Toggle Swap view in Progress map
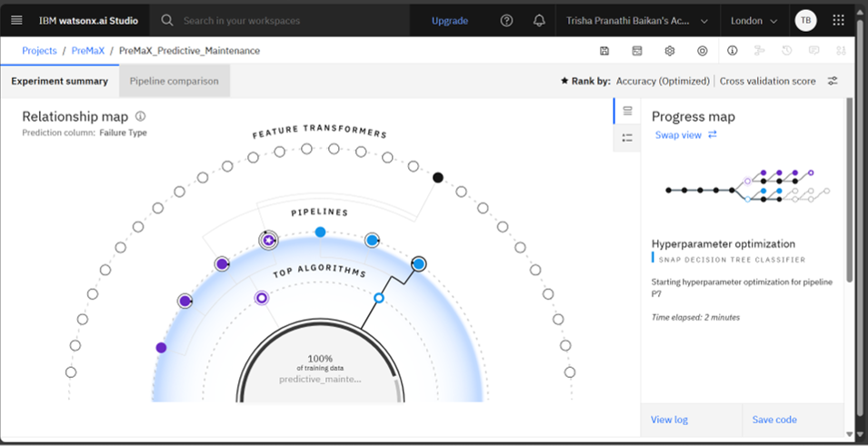This screenshot has width=868, height=446. pos(686,134)
